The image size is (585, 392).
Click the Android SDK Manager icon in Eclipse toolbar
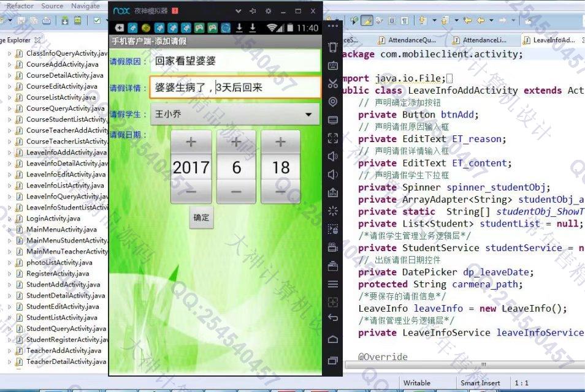coord(65,20)
